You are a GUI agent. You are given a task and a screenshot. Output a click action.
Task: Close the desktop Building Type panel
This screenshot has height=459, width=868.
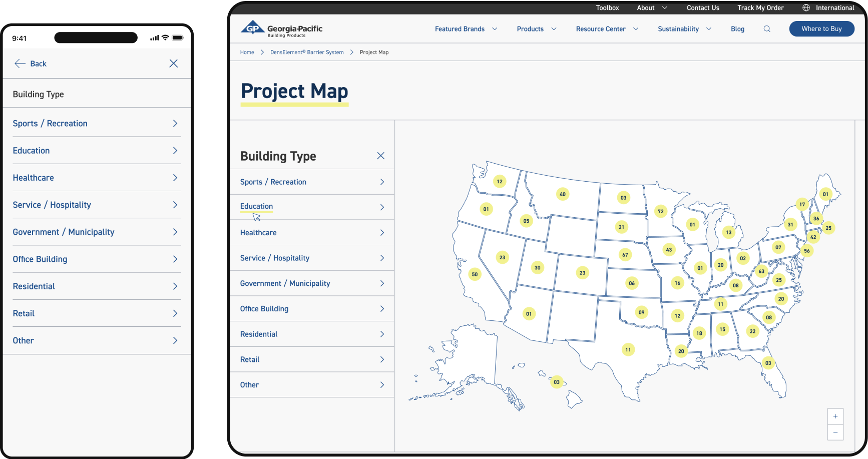click(x=381, y=156)
